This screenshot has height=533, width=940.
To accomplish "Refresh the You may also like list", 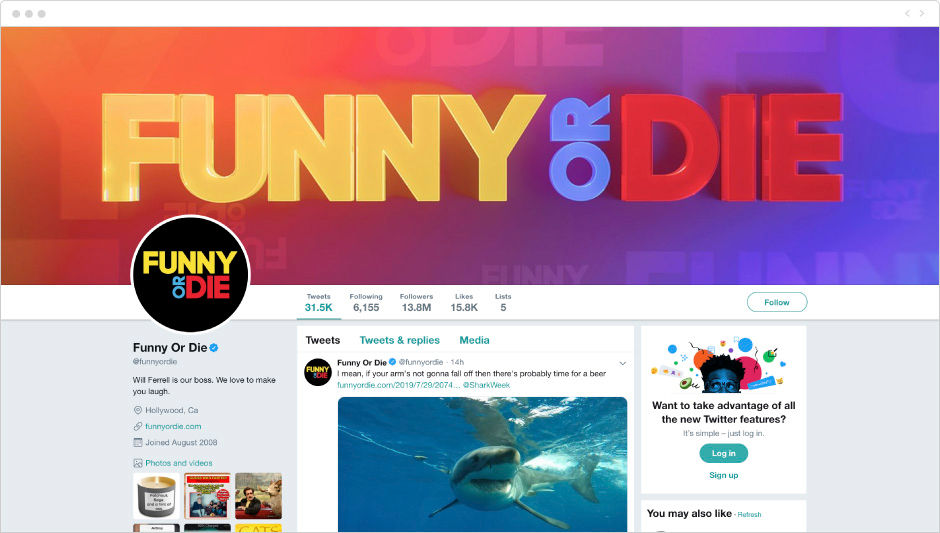I will point(749,514).
